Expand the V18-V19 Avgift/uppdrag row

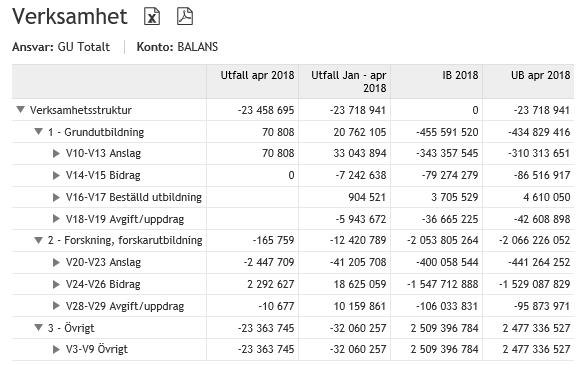(x=56, y=219)
